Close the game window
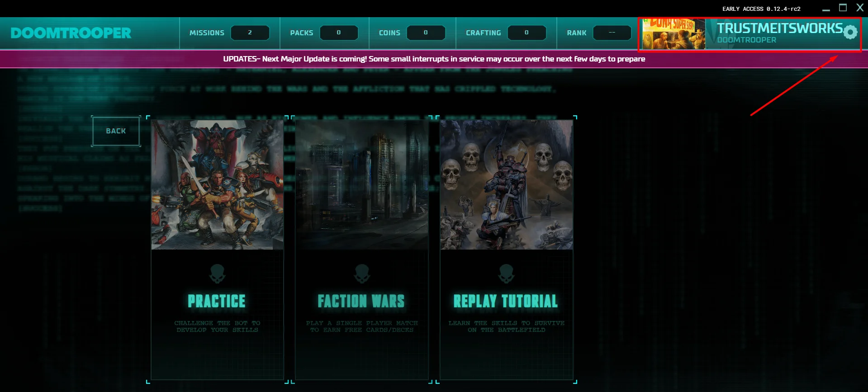This screenshot has height=392, width=868. 860,8
